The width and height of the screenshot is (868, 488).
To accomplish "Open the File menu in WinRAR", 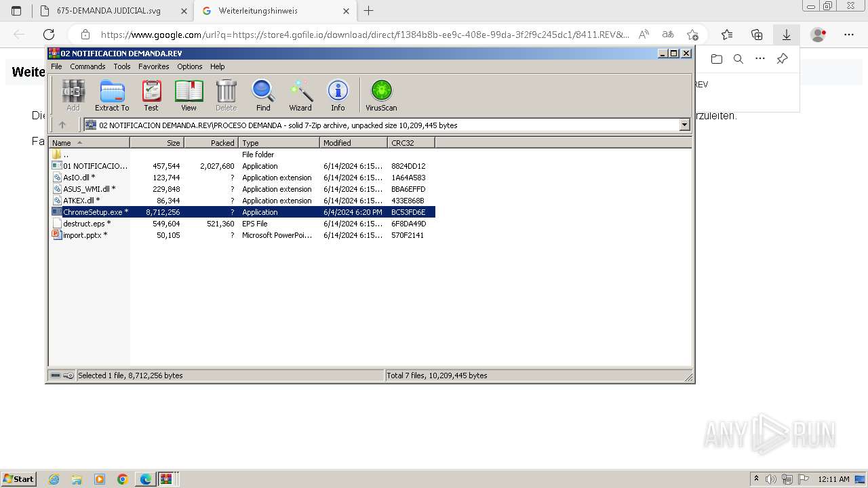I will click(56, 66).
